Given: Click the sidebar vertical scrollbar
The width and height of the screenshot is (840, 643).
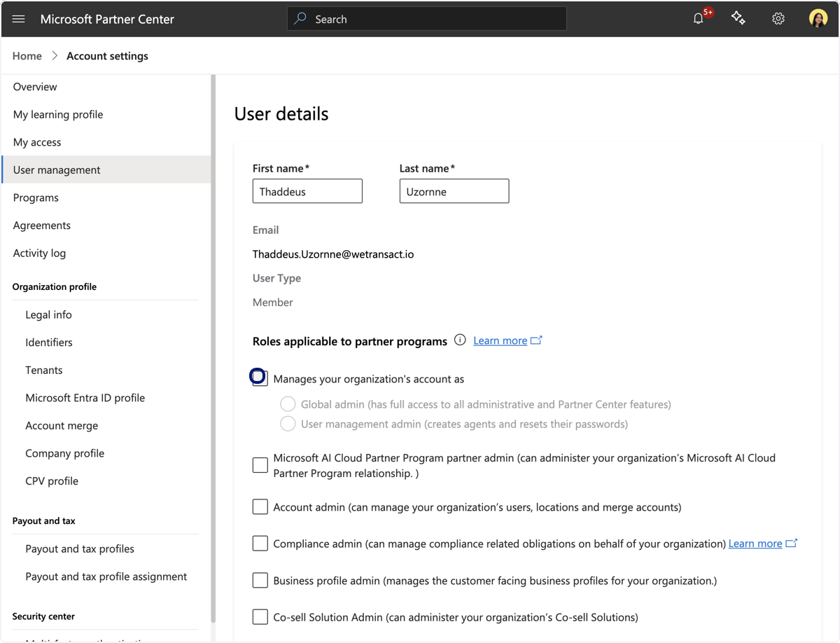Looking at the screenshot, I should point(213,349).
